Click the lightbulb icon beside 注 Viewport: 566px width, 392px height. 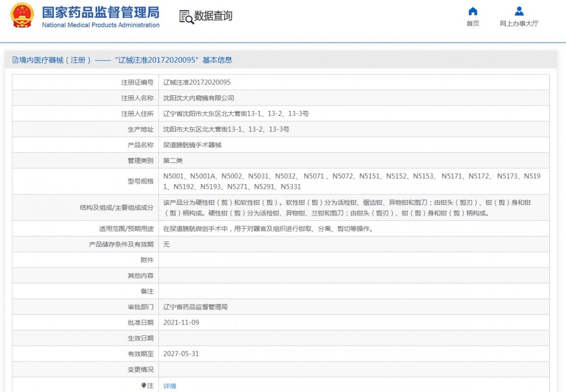click(x=144, y=385)
